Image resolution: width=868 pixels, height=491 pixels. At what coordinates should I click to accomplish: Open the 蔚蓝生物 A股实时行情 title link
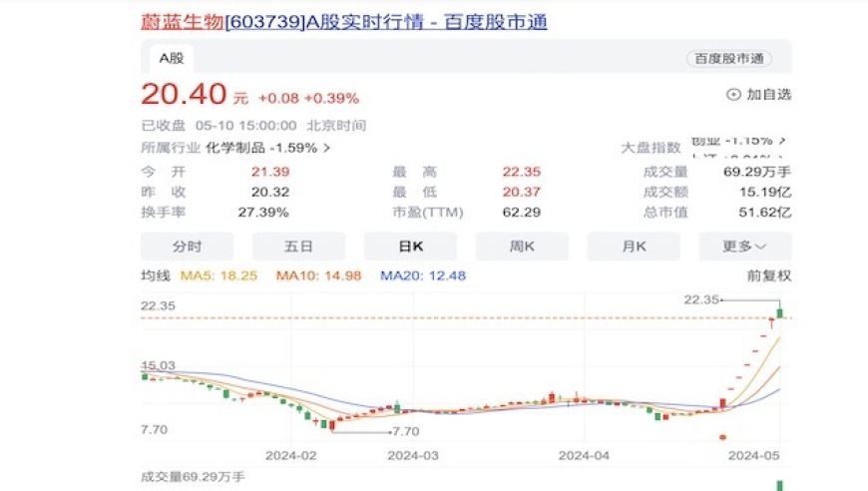(344, 22)
